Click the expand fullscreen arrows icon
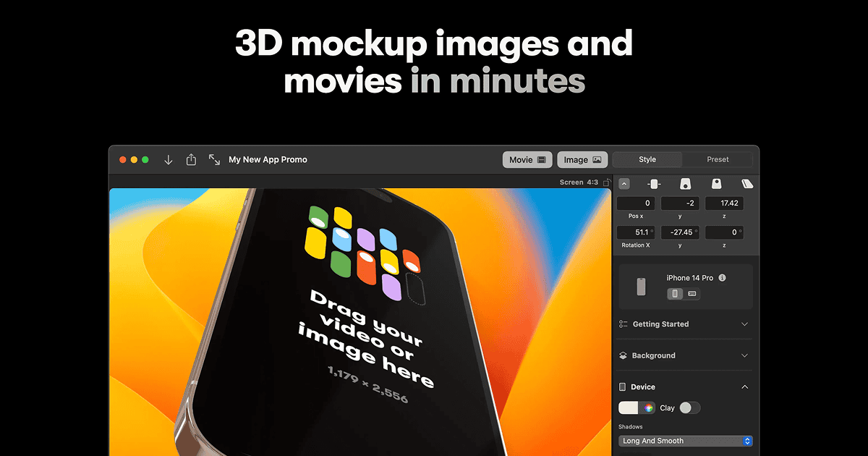 (x=214, y=159)
